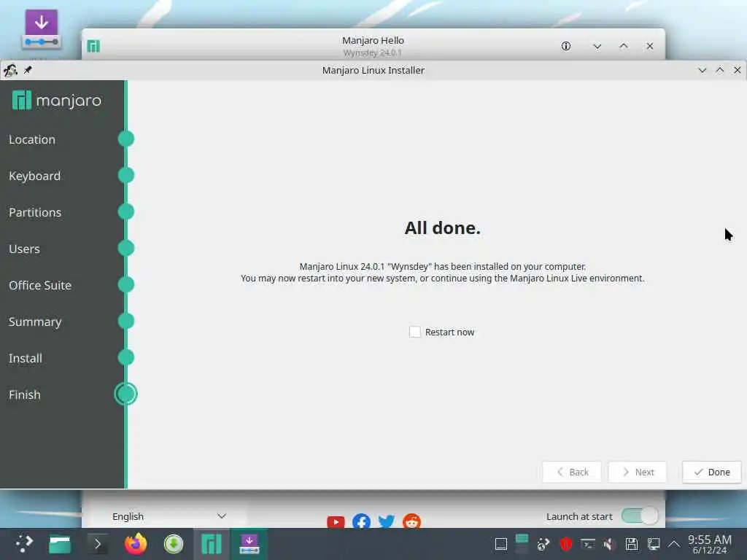Viewport: 747px width, 560px height.
Task: Click the Done button
Action: coord(712,472)
